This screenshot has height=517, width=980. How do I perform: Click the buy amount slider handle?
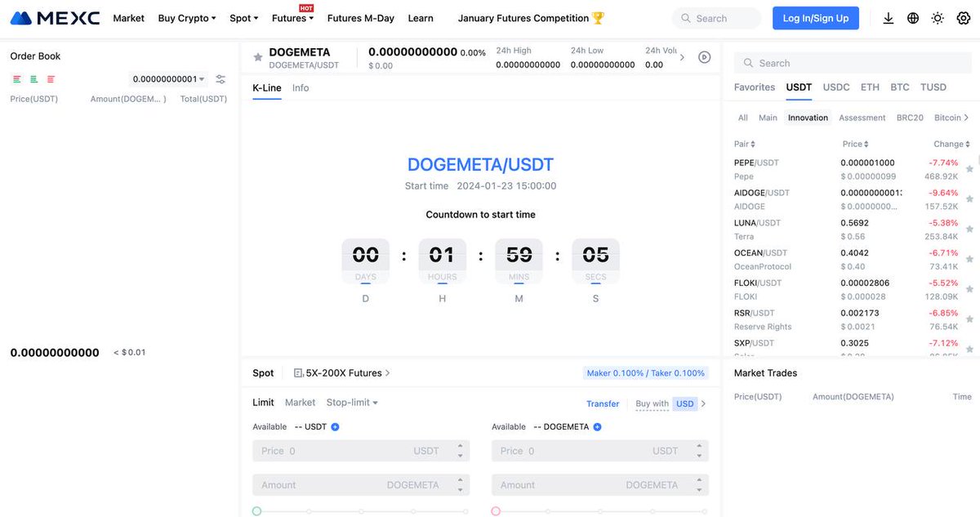(256, 511)
